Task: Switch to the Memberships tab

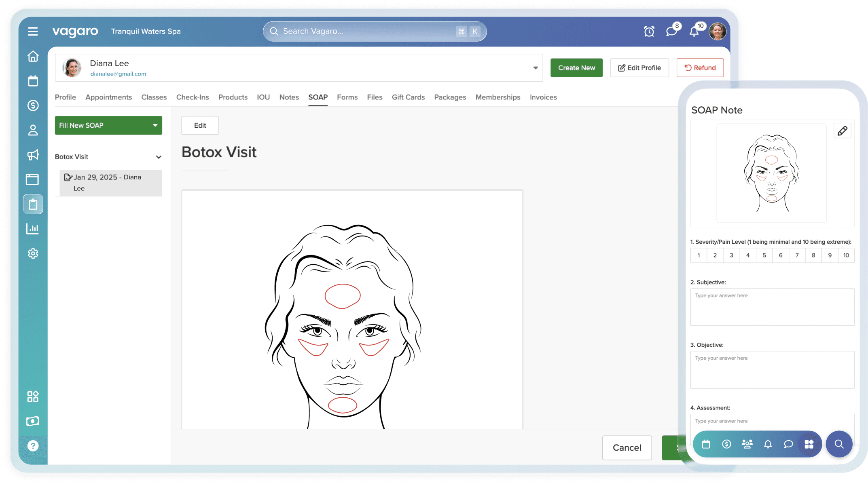Action: (498, 97)
